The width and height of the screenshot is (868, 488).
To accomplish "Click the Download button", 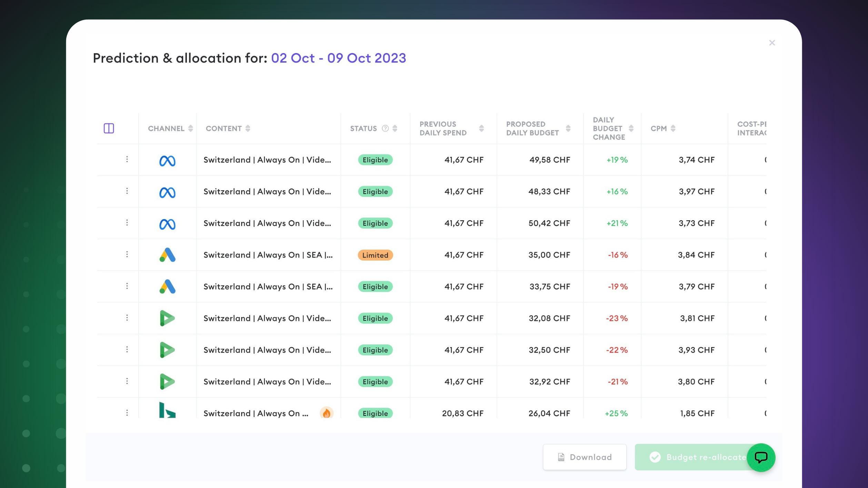I will pyautogui.click(x=585, y=457).
